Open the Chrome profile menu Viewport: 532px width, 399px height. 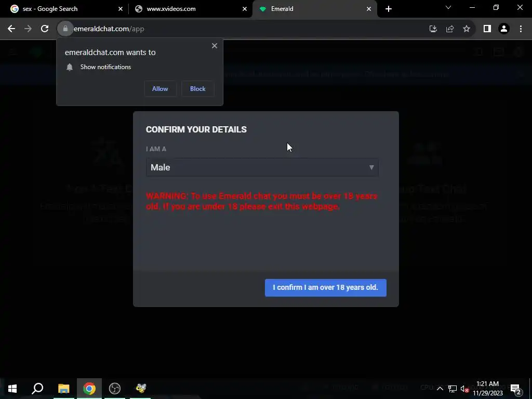coord(504,29)
